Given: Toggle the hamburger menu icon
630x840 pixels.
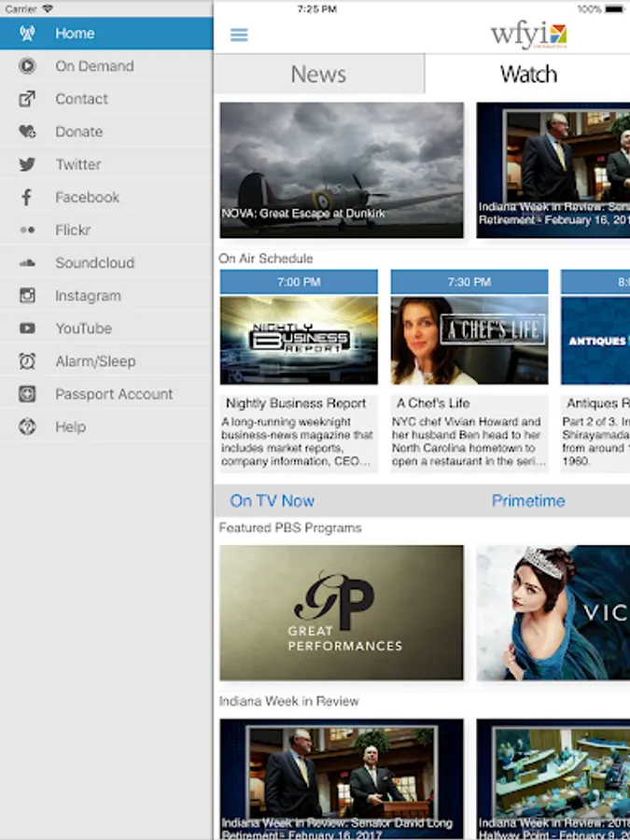Looking at the screenshot, I should [x=239, y=35].
